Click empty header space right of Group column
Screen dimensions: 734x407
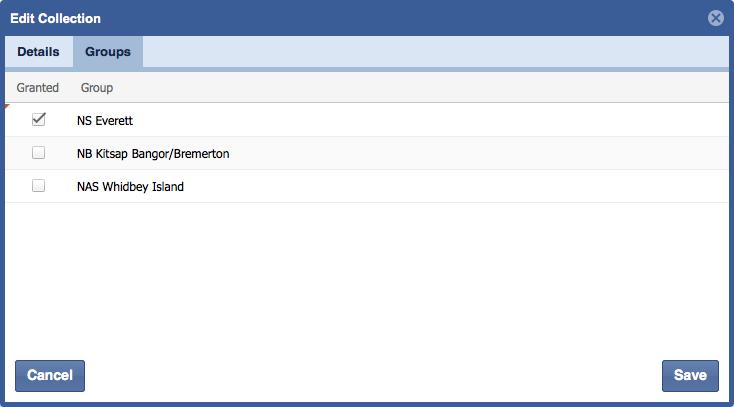[420, 88]
